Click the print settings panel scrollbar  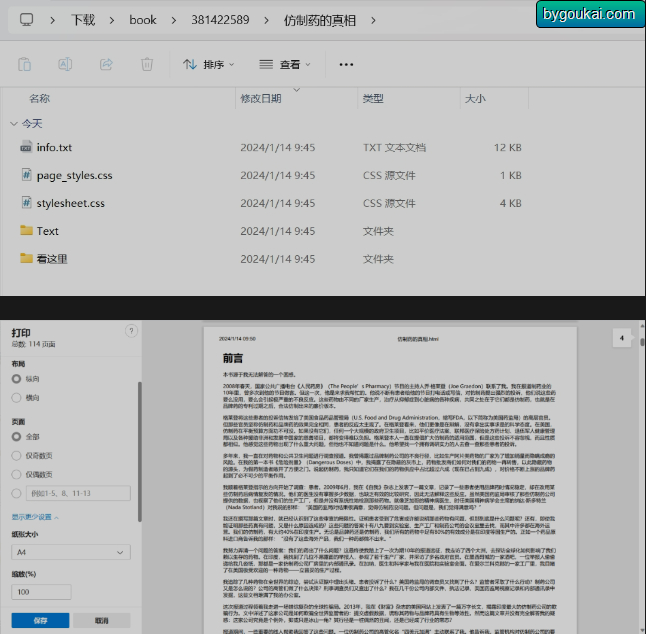(140, 452)
